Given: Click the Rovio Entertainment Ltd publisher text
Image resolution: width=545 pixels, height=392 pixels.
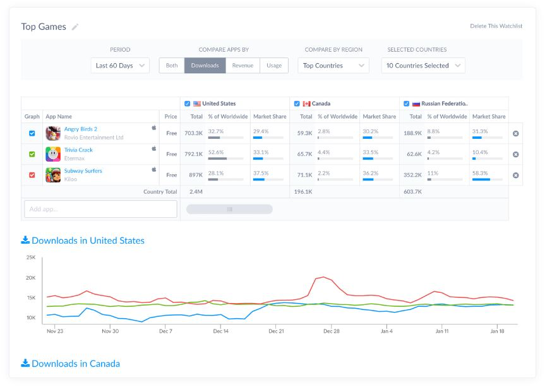Looking at the screenshot, I should 94,137.
